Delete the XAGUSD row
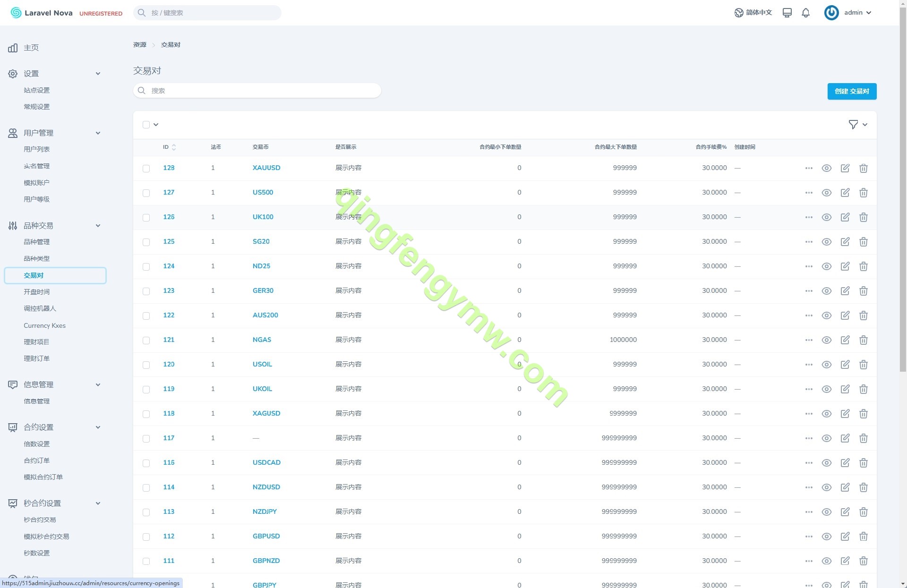This screenshot has width=907, height=588. 864,414
